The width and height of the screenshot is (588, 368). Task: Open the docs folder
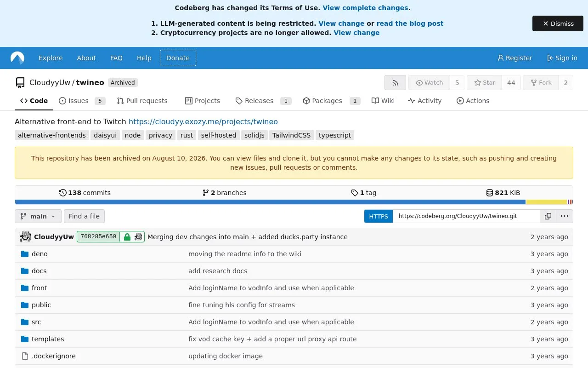click(x=39, y=271)
